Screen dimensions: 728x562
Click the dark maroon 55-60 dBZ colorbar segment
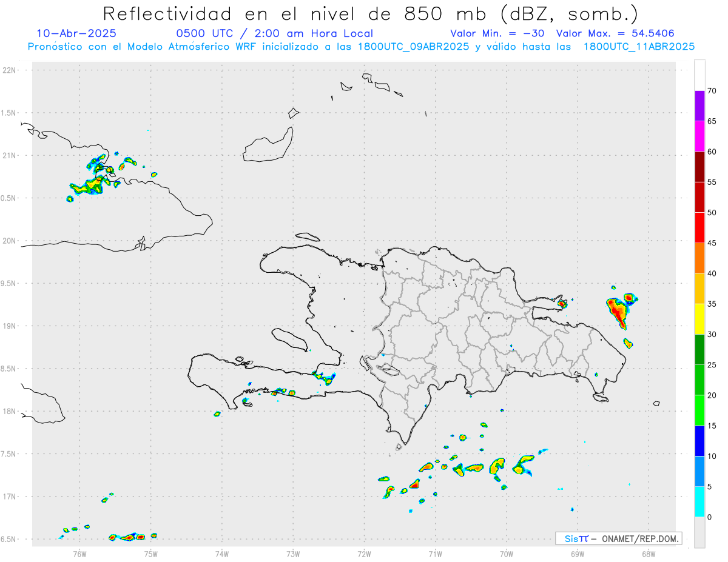pyautogui.click(x=699, y=167)
